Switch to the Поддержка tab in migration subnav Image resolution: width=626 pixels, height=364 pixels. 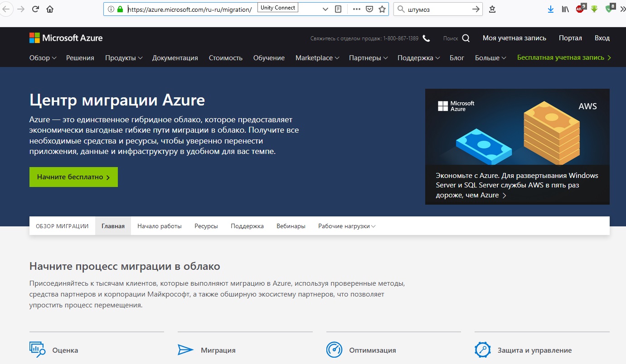tap(247, 226)
